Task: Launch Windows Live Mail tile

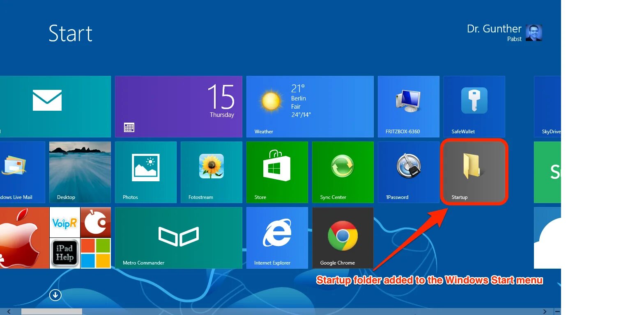Action: pos(23,172)
